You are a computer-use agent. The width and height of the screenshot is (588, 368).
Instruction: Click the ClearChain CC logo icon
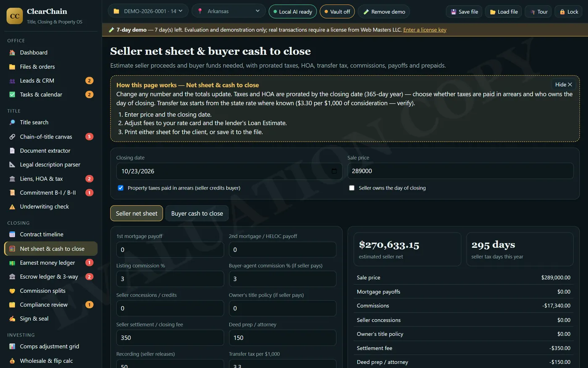point(15,16)
